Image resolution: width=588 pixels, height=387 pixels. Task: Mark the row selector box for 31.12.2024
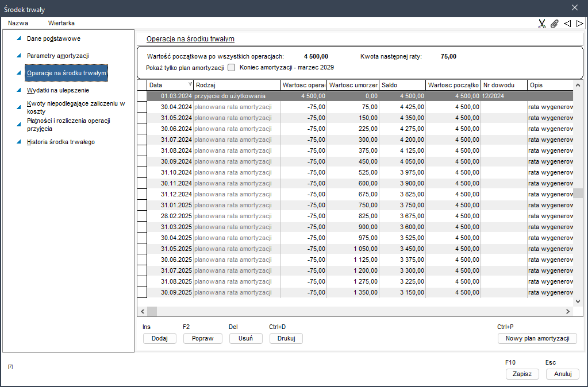(x=142, y=195)
